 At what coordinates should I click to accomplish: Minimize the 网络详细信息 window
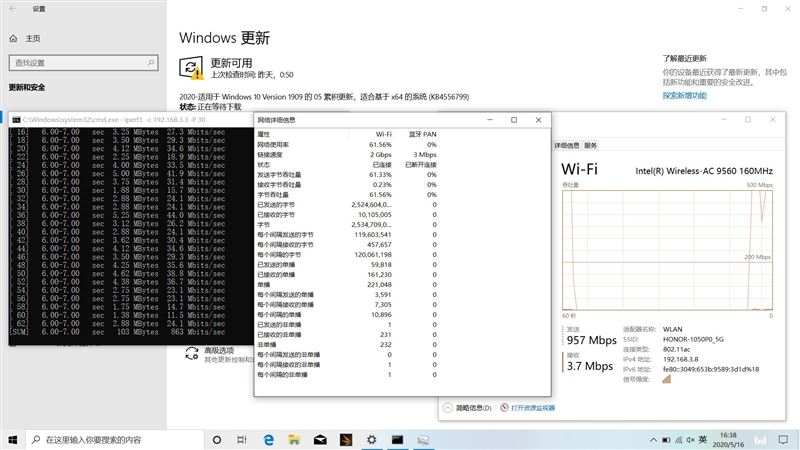pos(490,120)
